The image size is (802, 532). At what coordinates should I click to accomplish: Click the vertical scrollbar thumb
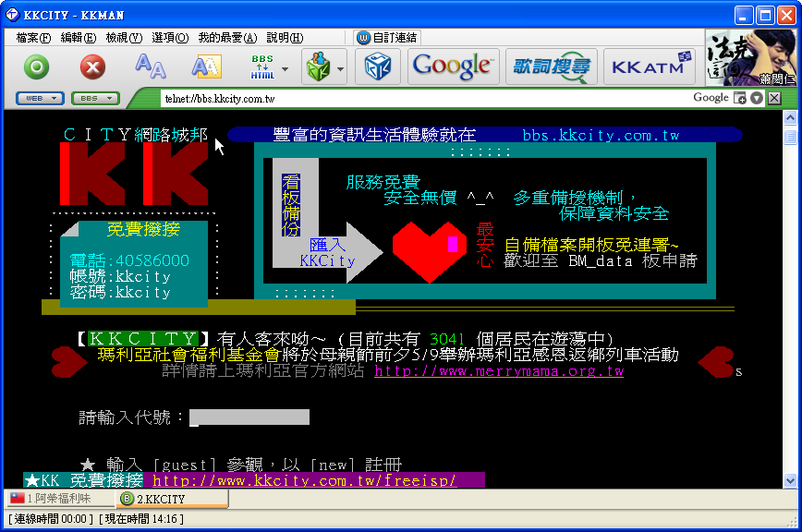tap(790, 137)
